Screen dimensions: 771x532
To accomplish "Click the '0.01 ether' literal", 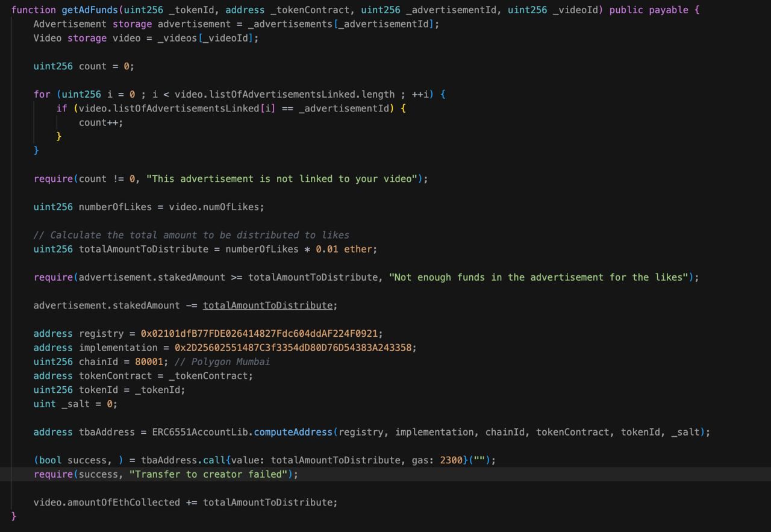I will [x=344, y=249].
